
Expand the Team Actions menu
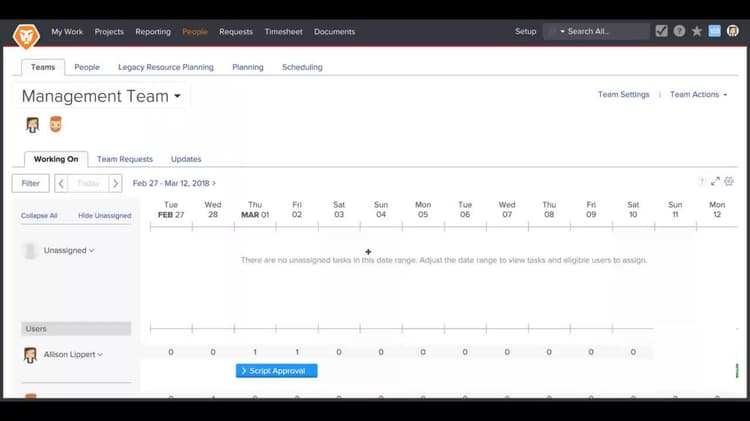pyautogui.click(x=698, y=95)
